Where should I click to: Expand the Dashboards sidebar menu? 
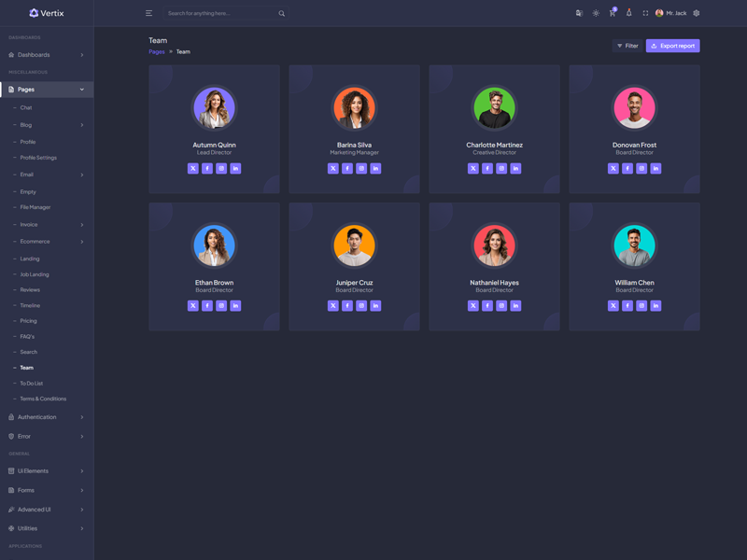47,55
